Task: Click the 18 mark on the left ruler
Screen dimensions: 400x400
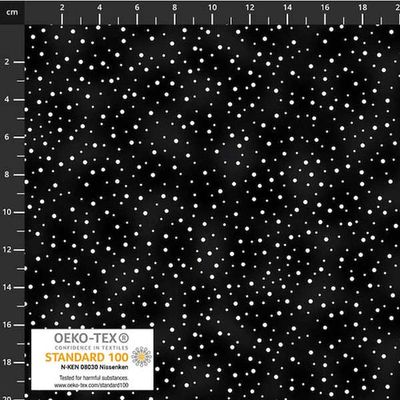Action: [7, 362]
